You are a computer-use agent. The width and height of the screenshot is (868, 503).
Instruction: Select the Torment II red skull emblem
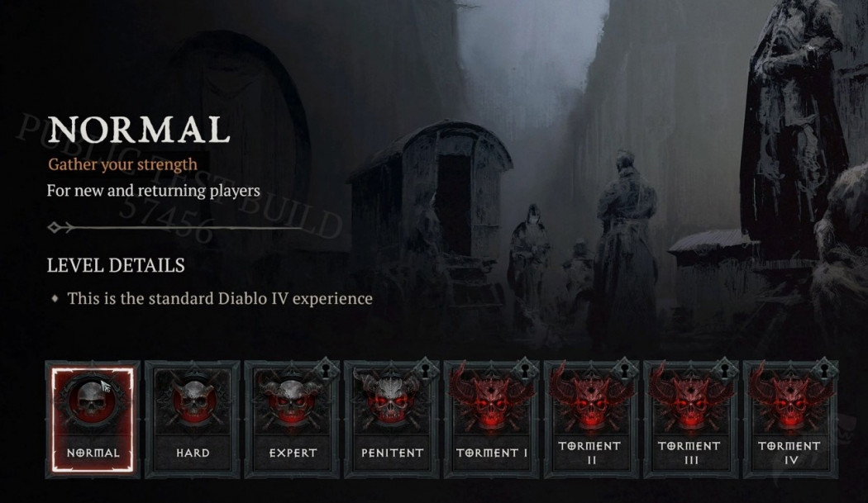pos(590,398)
